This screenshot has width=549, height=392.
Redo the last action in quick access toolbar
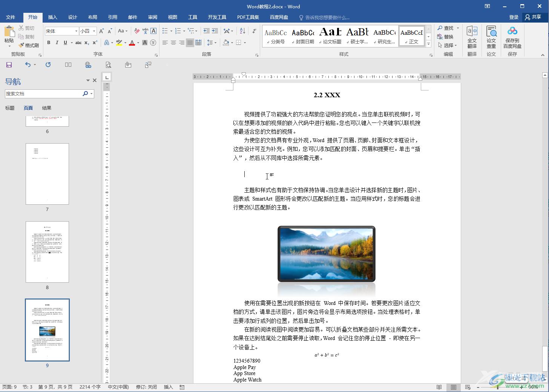pos(48,65)
